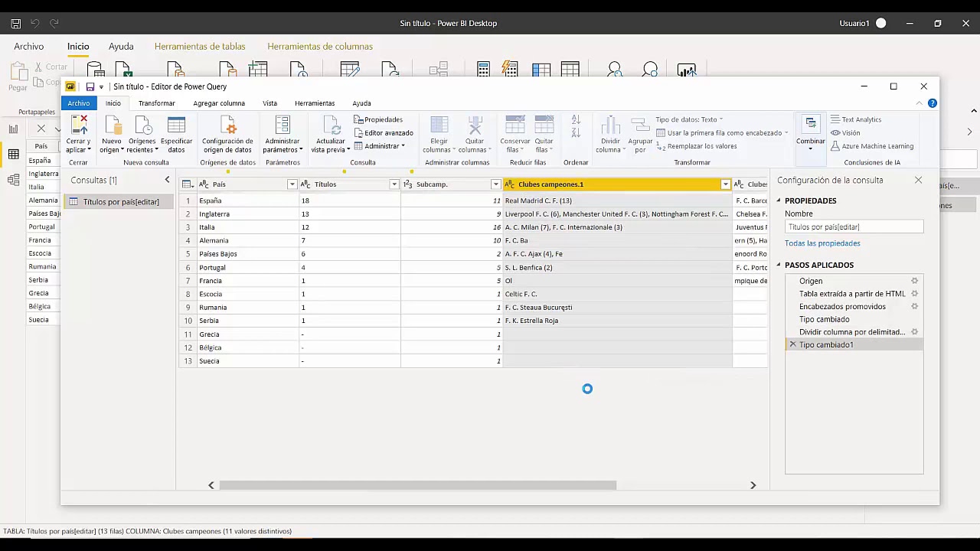Open the Tipo de datos: Texto dropdown
The image size is (980, 551).
(x=689, y=119)
